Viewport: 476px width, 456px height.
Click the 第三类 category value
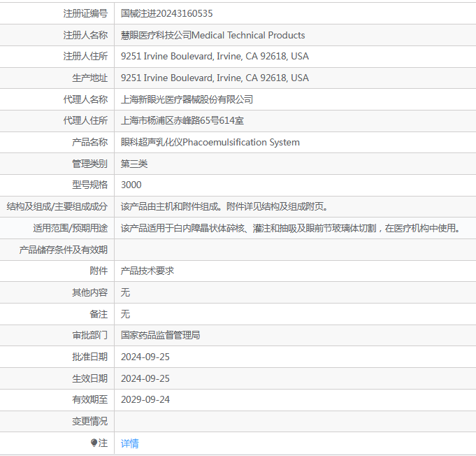134,164
